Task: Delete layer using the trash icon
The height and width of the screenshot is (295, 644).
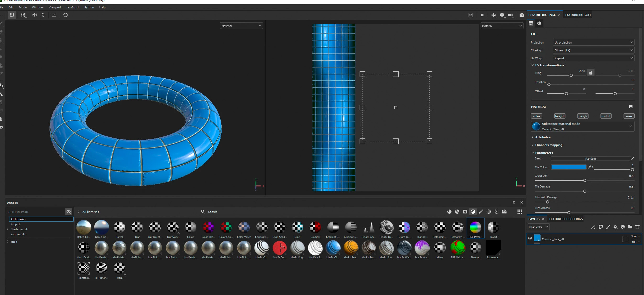Action: tap(637, 227)
